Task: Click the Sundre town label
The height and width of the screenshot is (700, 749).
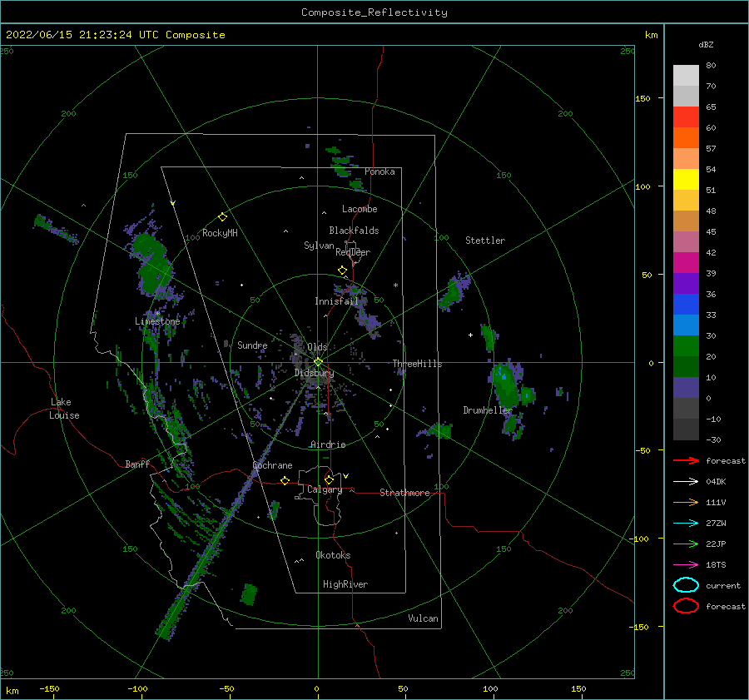Action: pyautogui.click(x=252, y=345)
